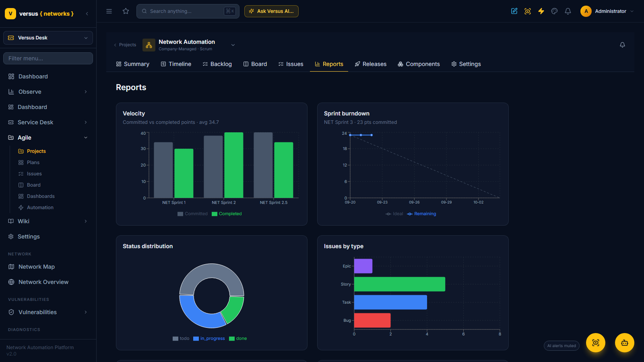Click the Ask Versus AI button
Image resolution: width=644 pixels, height=362 pixels.
tap(271, 11)
